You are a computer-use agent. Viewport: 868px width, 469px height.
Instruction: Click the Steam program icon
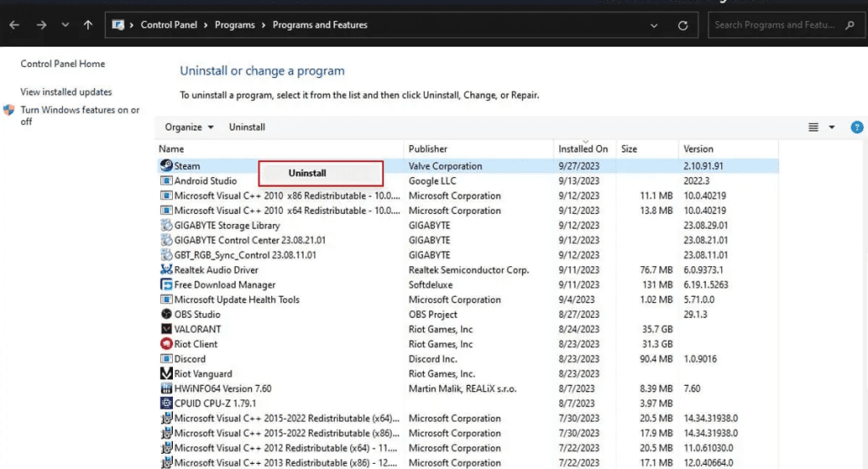point(166,166)
